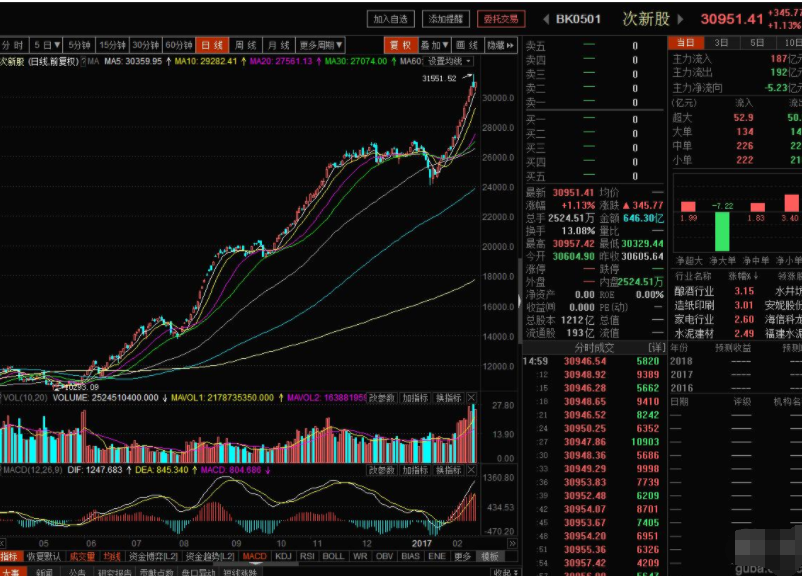Image resolution: width=802 pixels, height=576 pixels.
Task: Open the 设置均线 dropdown
Action: (x=449, y=61)
